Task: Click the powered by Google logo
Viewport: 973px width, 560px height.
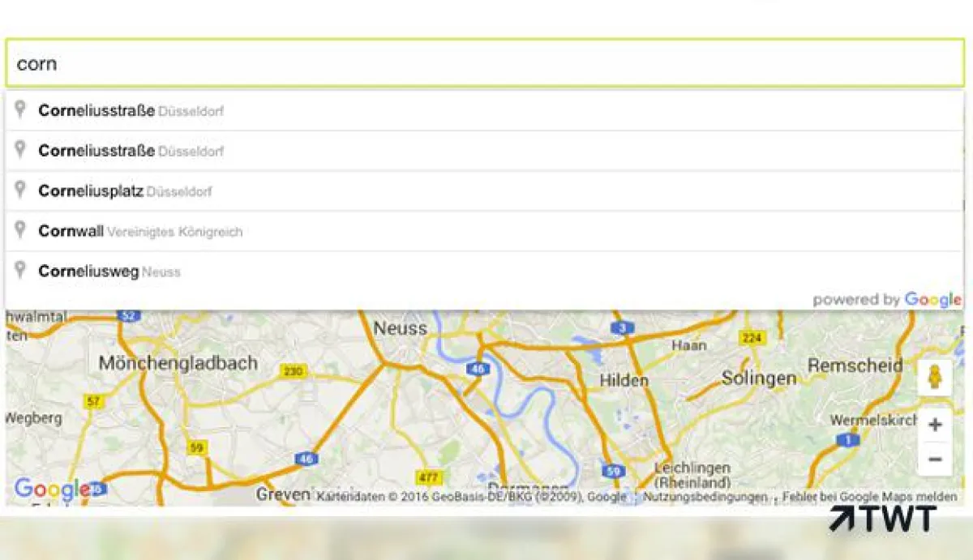Action: point(887,300)
